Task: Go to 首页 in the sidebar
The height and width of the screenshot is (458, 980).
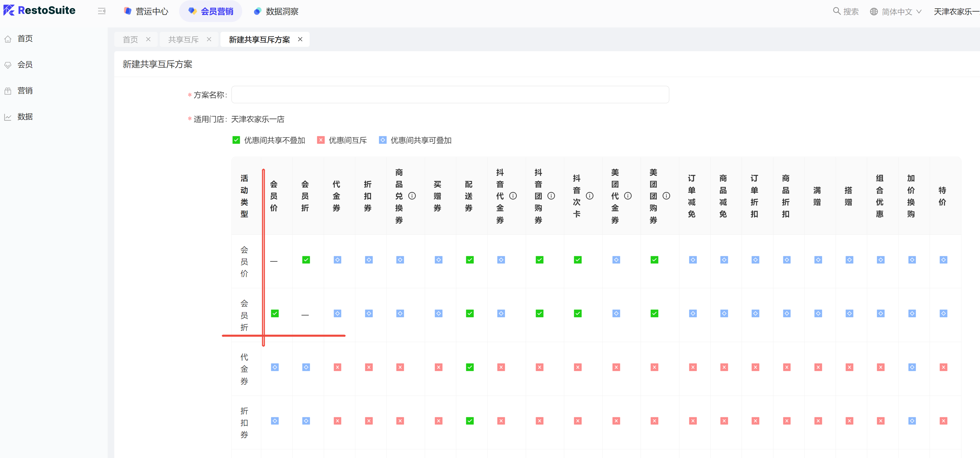Action: pos(25,39)
